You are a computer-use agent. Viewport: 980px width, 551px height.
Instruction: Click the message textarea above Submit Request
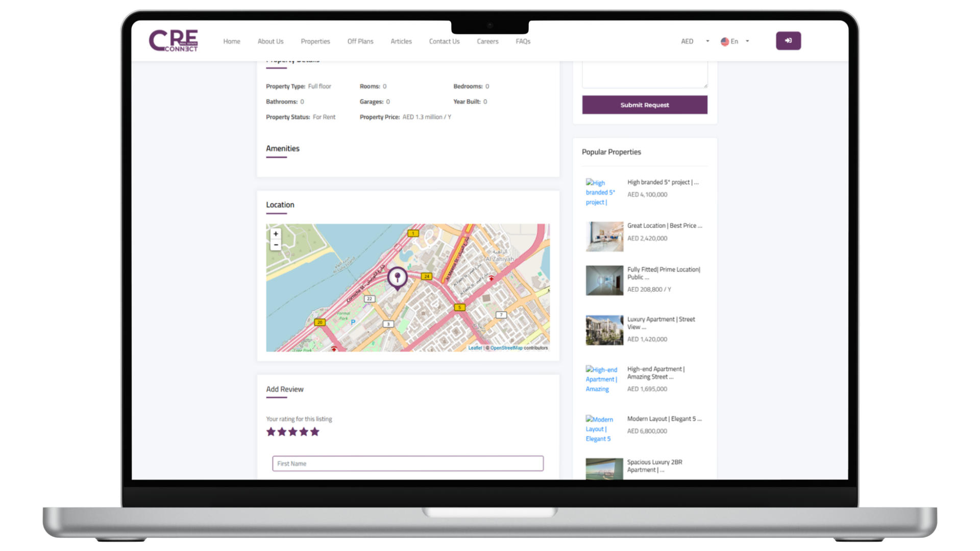645,74
